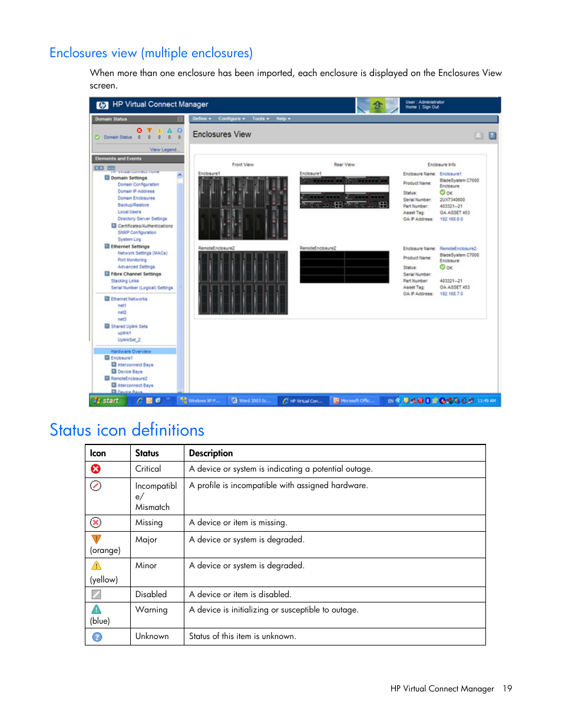Collapse the Fibre Channel Settings node
The width and height of the screenshot is (562, 728).
[107, 274]
